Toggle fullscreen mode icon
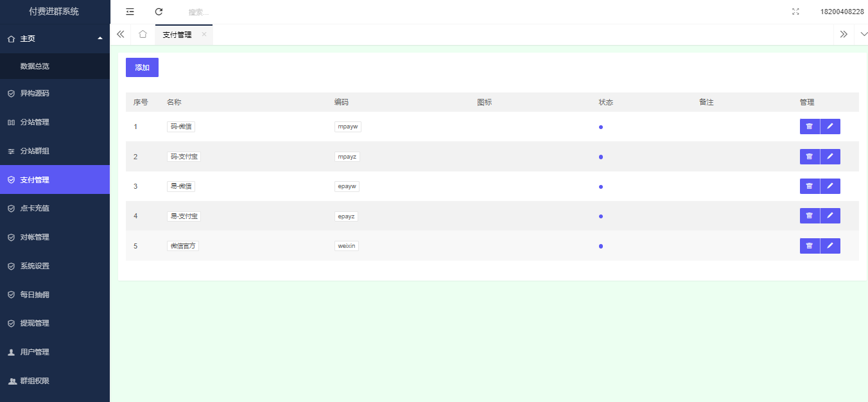This screenshot has width=868, height=402. coord(795,12)
